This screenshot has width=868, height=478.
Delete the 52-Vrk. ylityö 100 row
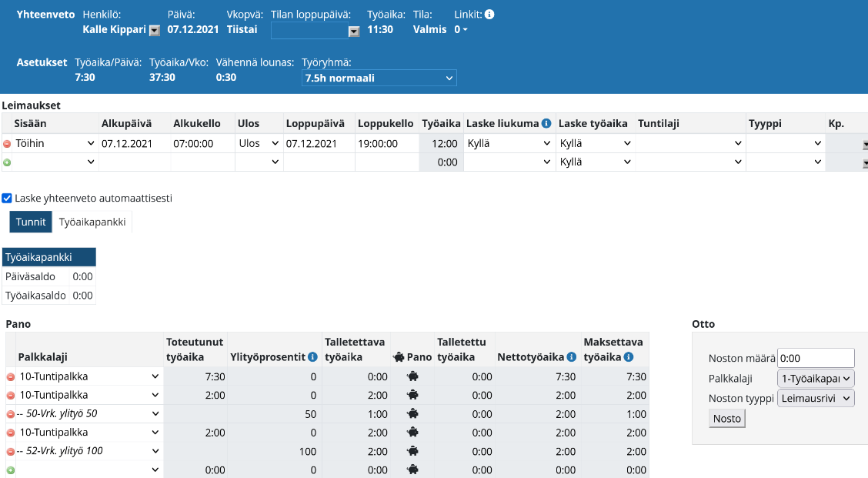10,451
